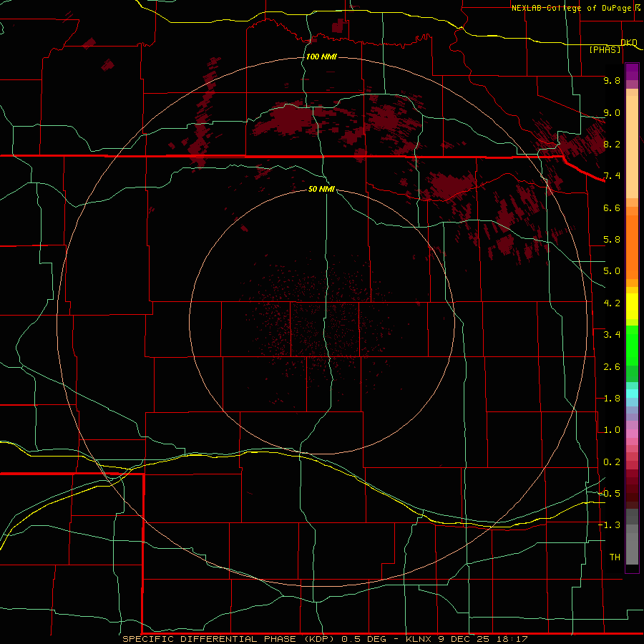Click the 9.8 value on the color scale
Viewport: 644px width, 644px height.
pyautogui.click(x=612, y=80)
